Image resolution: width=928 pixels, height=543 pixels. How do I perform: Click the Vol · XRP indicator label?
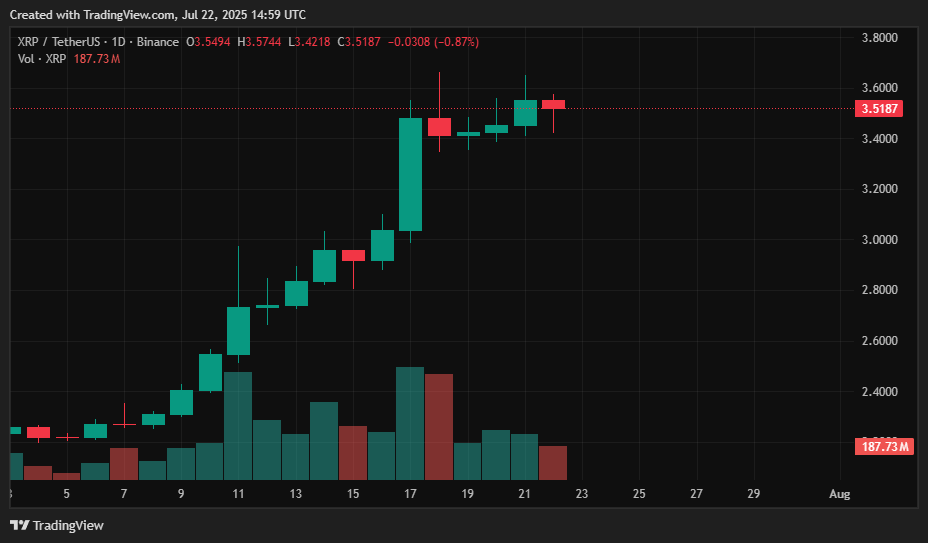click(42, 59)
